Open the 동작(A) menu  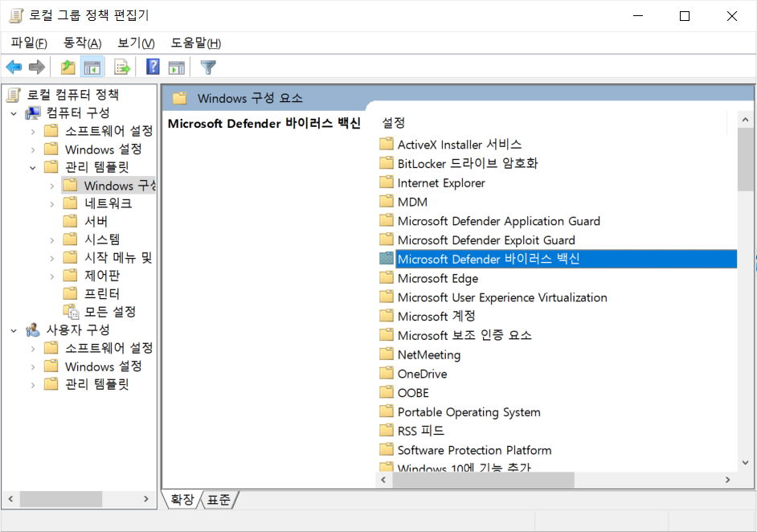pos(82,43)
